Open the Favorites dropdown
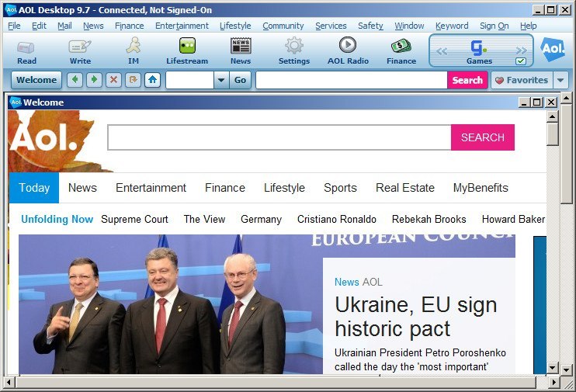This screenshot has width=576, height=392. (521, 80)
